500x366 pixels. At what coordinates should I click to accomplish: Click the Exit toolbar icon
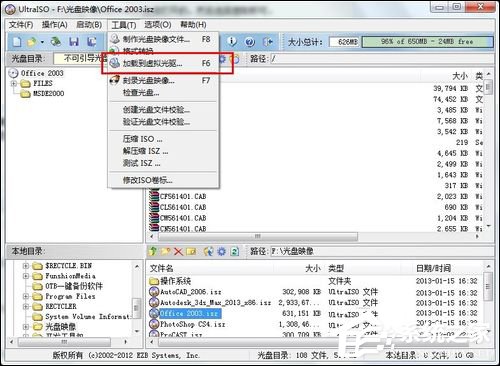coord(268,42)
